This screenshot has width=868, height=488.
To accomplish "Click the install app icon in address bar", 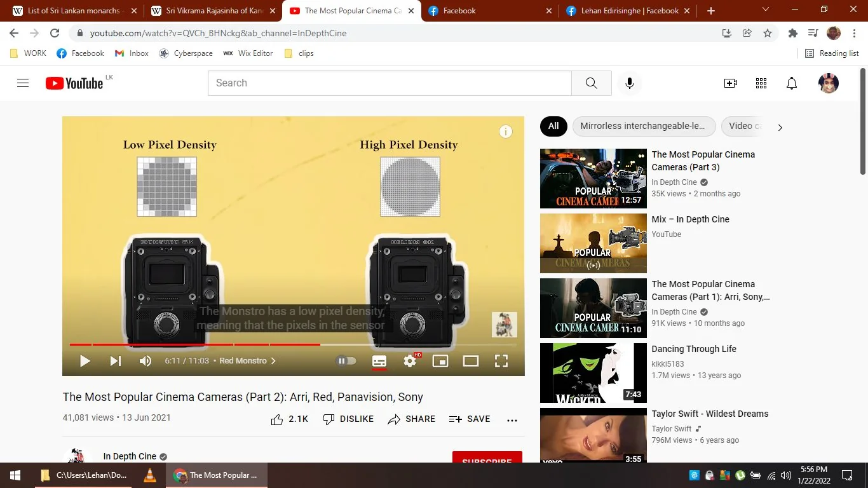I will (x=727, y=33).
